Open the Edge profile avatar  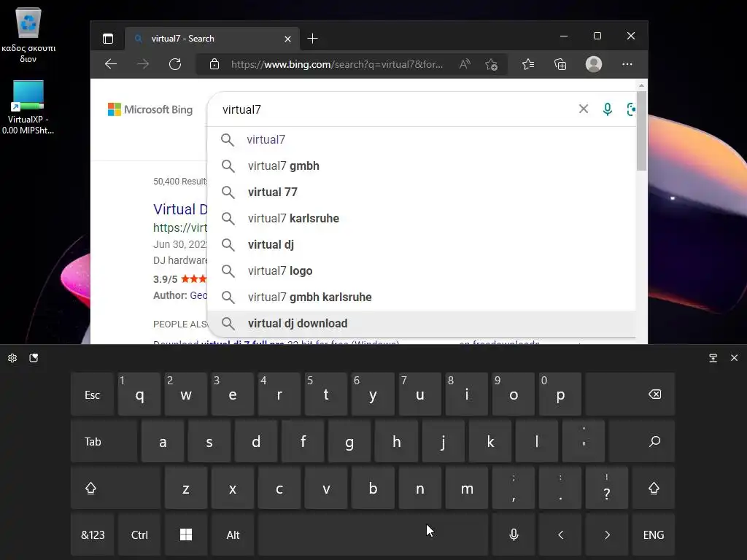tap(594, 64)
